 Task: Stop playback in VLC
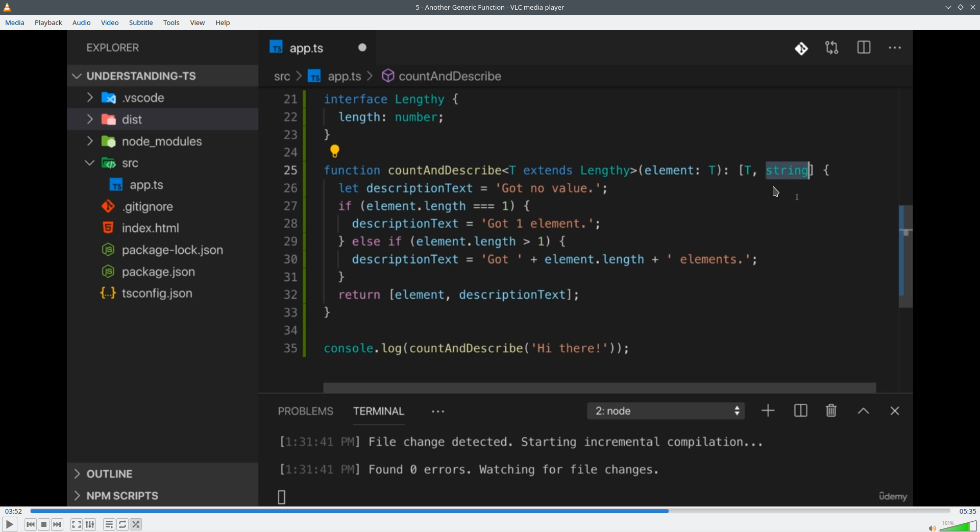click(44, 524)
